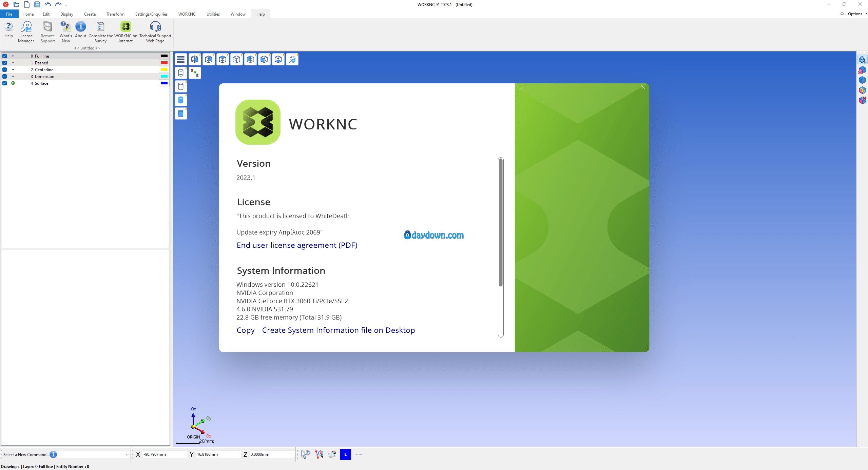Click the plain blue cube icon
Image resolution: width=868 pixels, height=470 pixels.
(x=862, y=80)
